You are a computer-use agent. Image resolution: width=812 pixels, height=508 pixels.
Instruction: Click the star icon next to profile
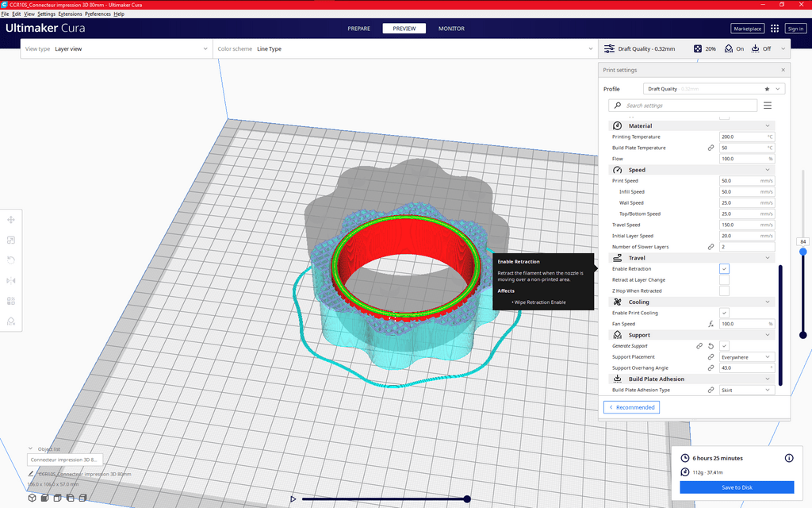click(x=767, y=89)
